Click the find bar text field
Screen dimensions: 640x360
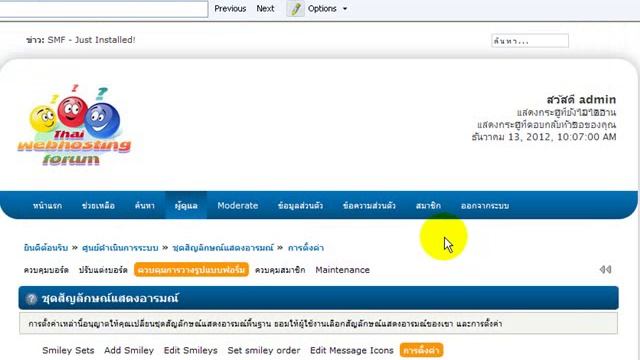pos(104,9)
